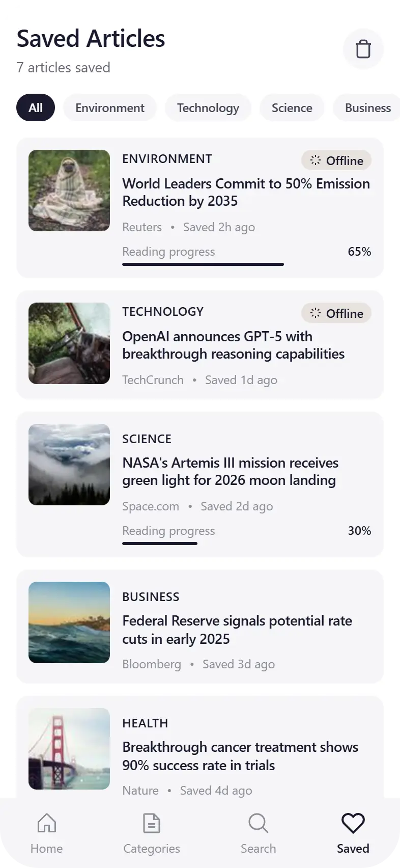Select the All filter chip
This screenshot has height=868, width=400.
pos(36,108)
